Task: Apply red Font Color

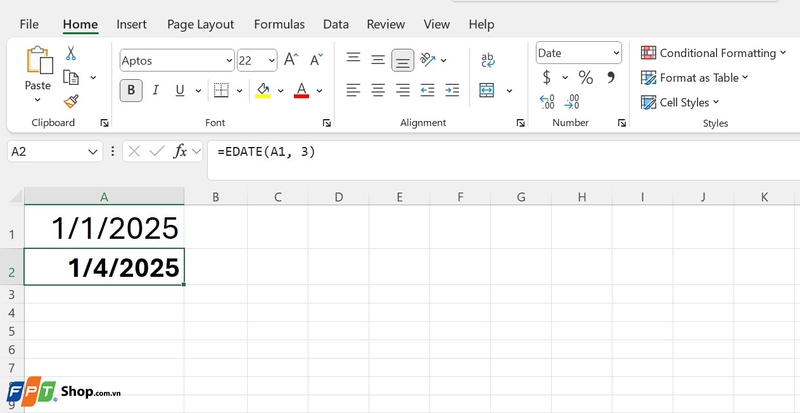Action: click(302, 90)
